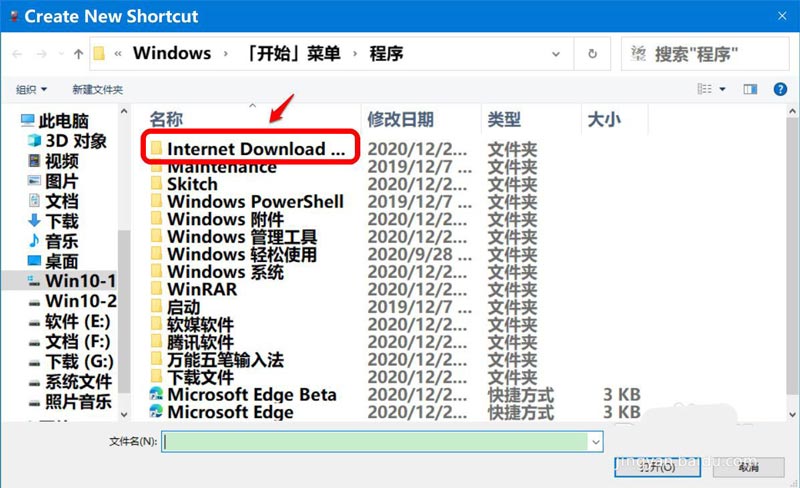Select 文档 (F:) drive
The image size is (800, 488).
69,341
